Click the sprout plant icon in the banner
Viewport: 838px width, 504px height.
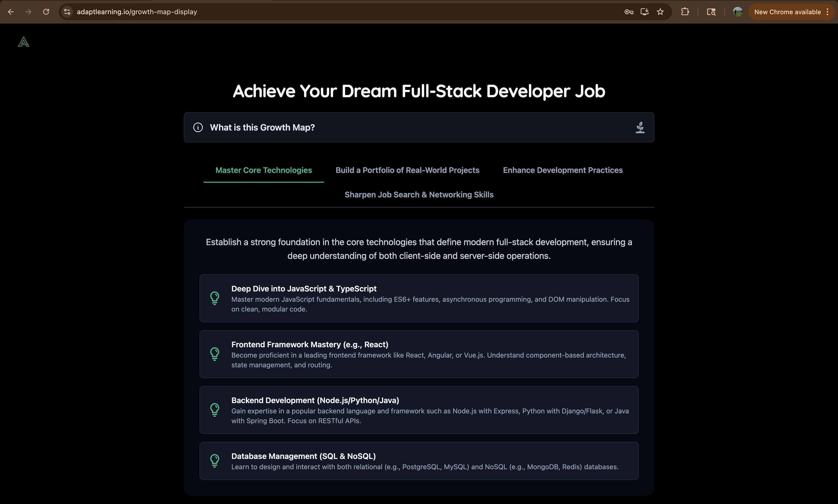(640, 127)
